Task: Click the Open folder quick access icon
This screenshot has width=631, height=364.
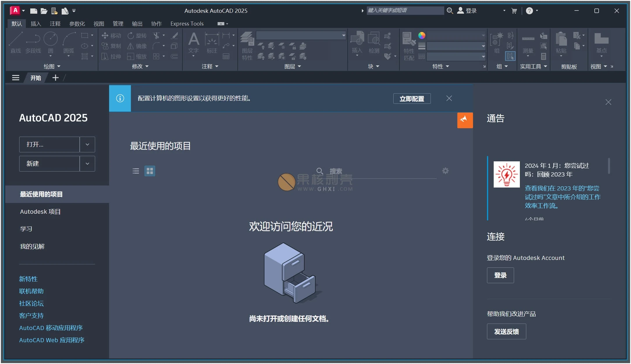Action: [44, 11]
